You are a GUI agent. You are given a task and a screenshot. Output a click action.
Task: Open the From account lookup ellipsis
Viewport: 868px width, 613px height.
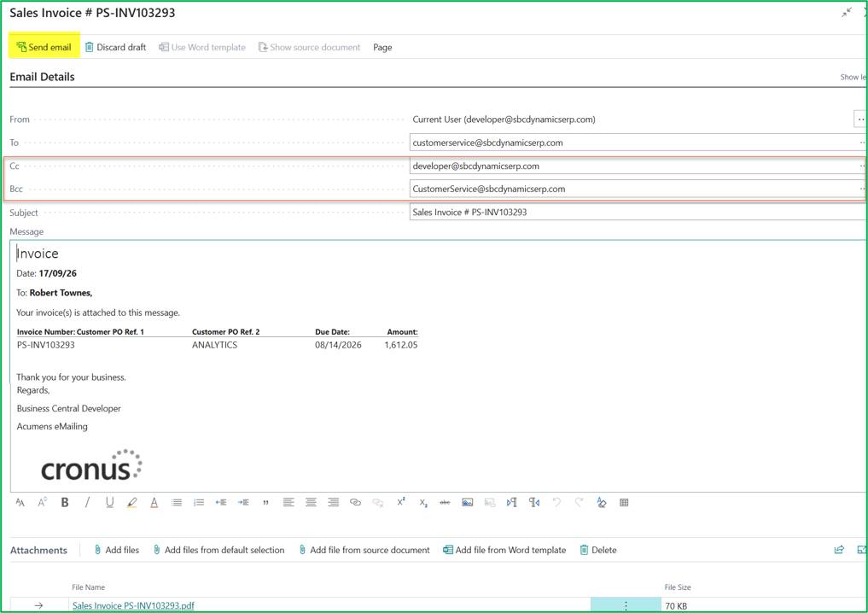pos(860,119)
